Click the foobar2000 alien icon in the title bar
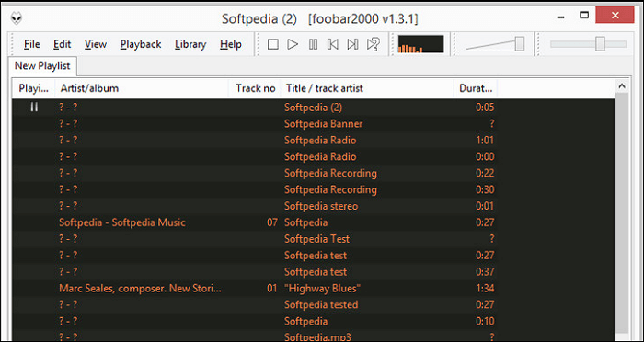 click(17, 17)
